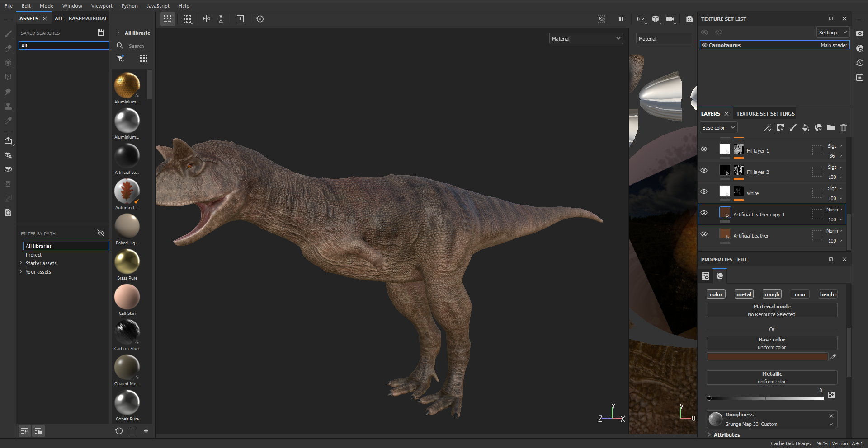Image resolution: width=868 pixels, height=448 pixels.
Task: Switch to the Texture Set Settings tab
Action: 765,113
